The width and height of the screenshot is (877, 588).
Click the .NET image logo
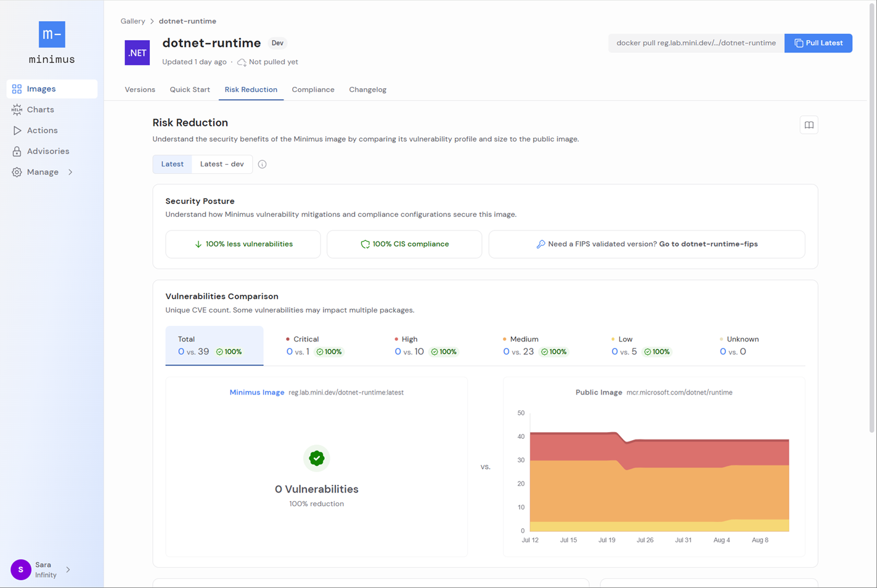137,52
